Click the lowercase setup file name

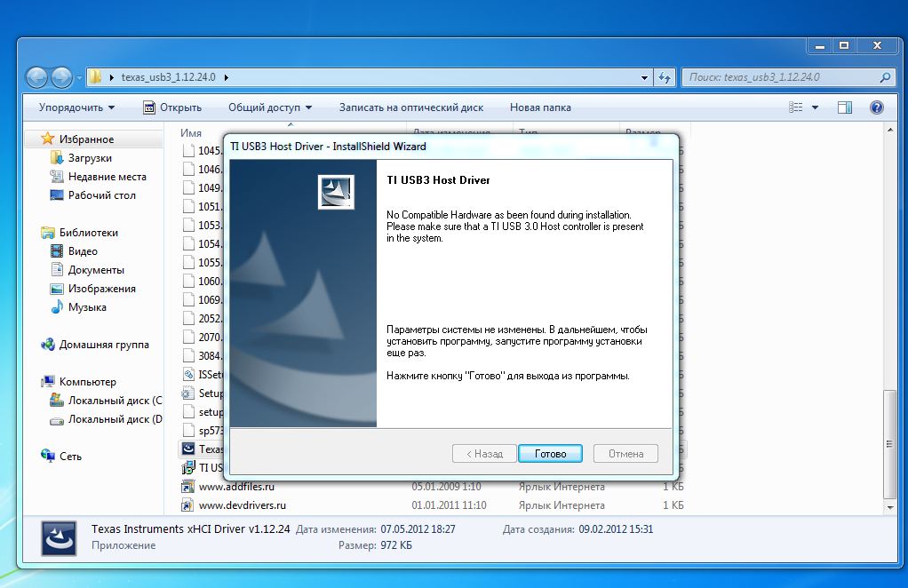pos(211,412)
